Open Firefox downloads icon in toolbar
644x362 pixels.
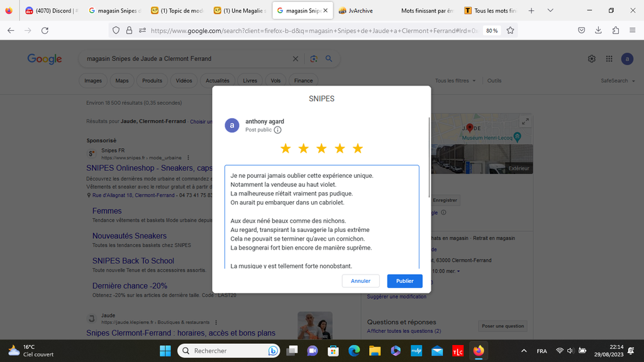click(x=598, y=30)
